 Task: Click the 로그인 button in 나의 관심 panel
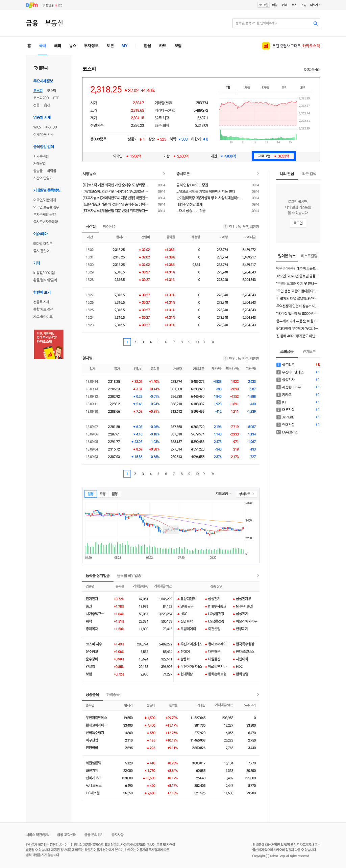pos(298,223)
